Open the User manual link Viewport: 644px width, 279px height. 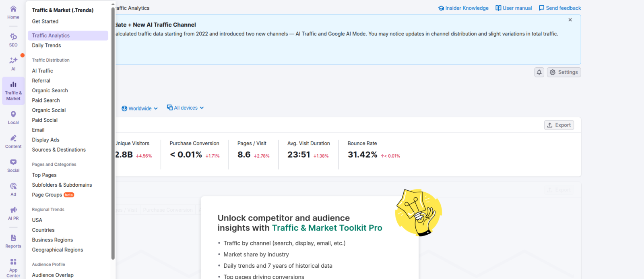[514, 8]
